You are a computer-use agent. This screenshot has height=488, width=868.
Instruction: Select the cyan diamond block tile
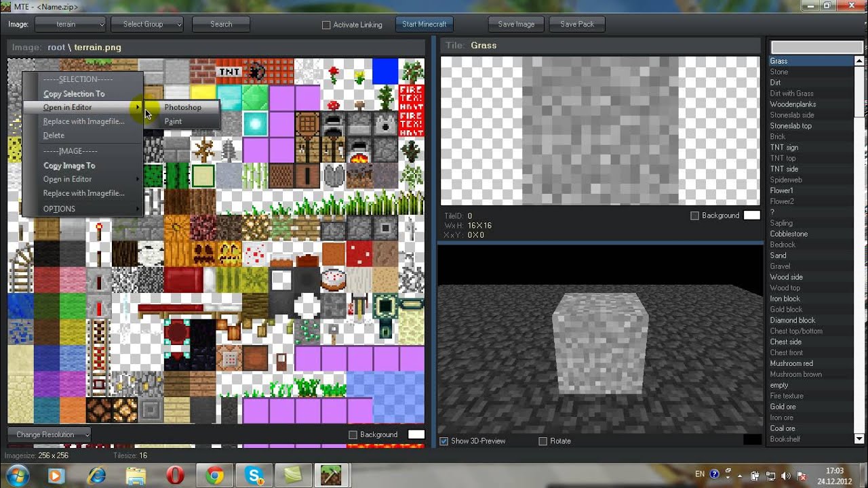tap(229, 98)
